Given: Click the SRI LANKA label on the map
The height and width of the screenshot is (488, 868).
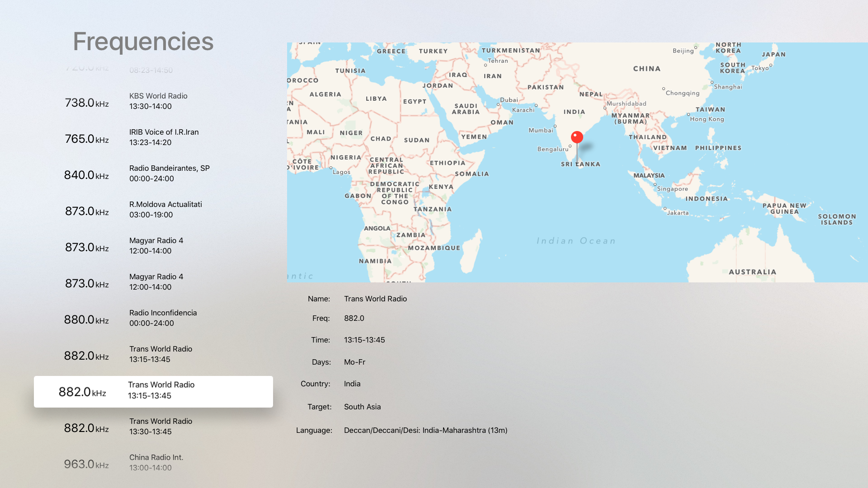Looking at the screenshot, I should tap(580, 164).
